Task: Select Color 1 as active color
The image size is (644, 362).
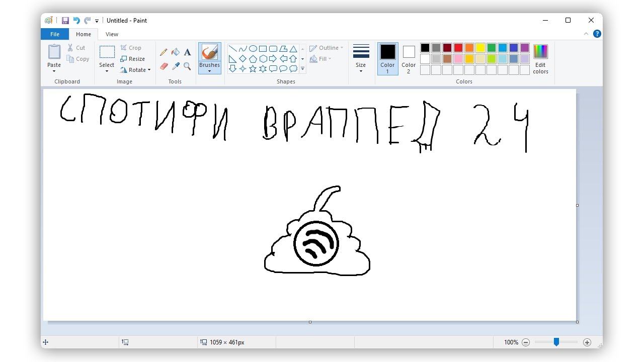Action: click(x=387, y=58)
